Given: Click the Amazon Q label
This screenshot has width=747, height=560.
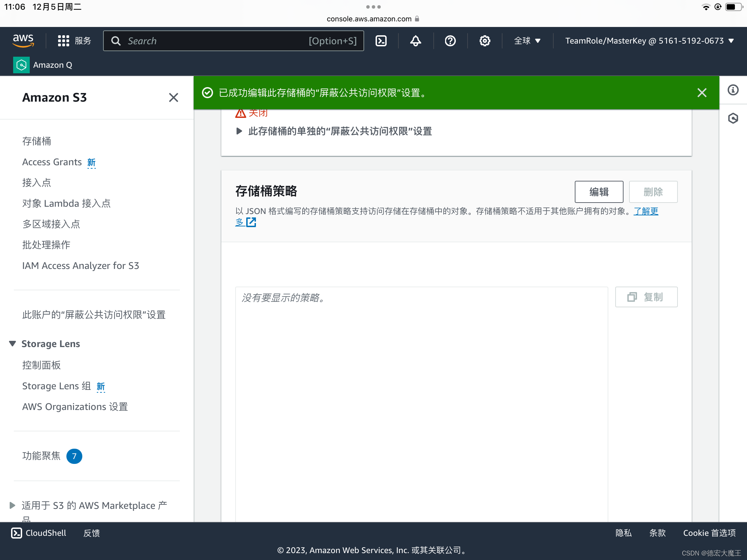Looking at the screenshot, I should click(53, 65).
